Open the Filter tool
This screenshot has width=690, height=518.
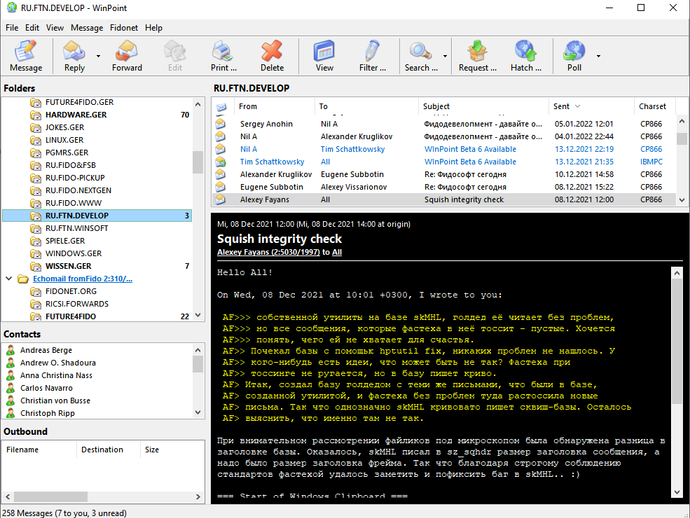click(x=372, y=56)
